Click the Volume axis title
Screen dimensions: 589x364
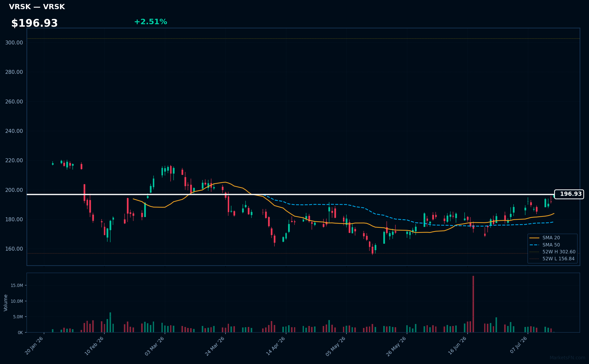pos(6,303)
